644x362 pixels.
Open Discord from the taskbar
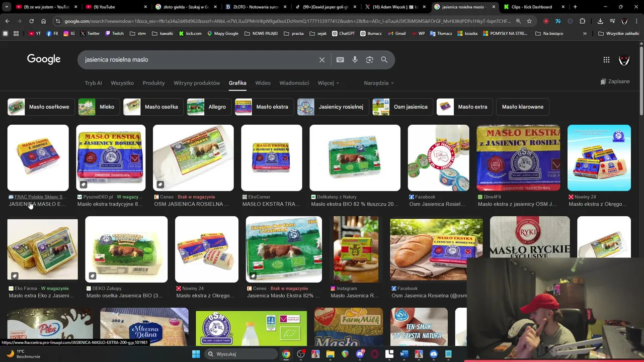tap(360, 354)
